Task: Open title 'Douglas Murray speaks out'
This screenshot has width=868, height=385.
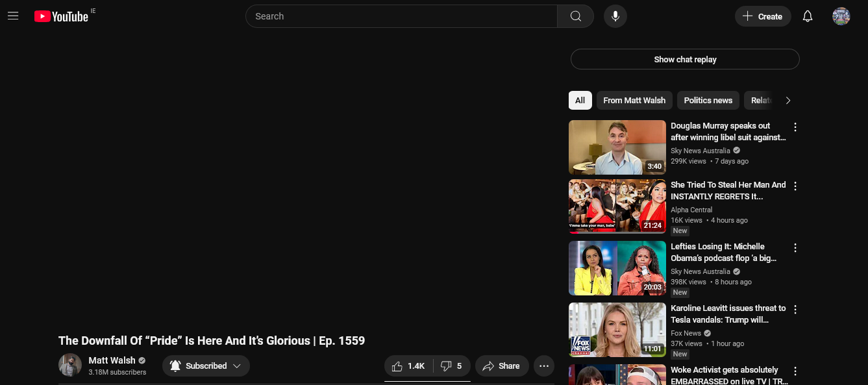Action: tap(728, 132)
